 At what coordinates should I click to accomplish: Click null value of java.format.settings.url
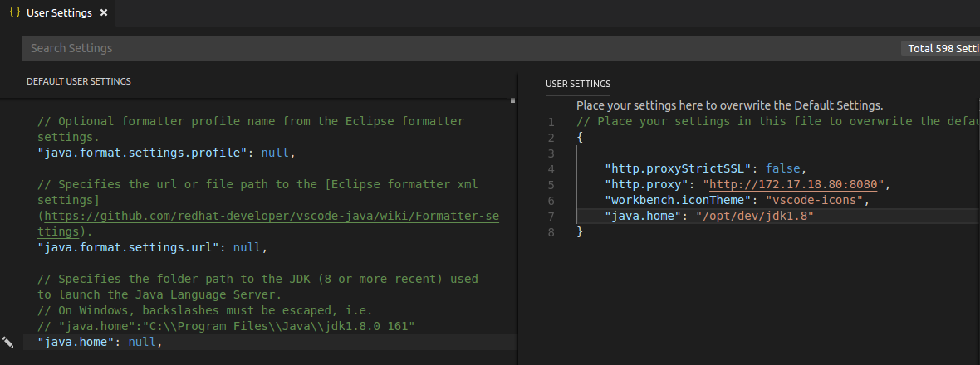pyautogui.click(x=247, y=247)
